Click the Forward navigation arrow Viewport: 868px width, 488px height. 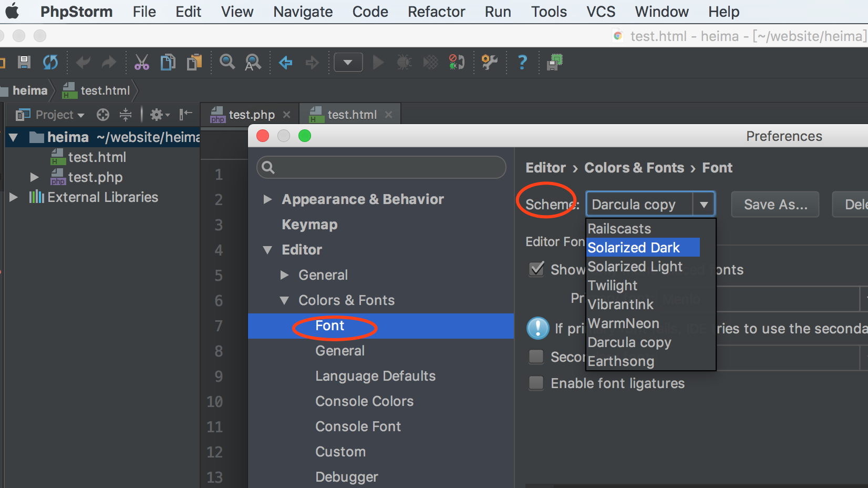[313, 63]
